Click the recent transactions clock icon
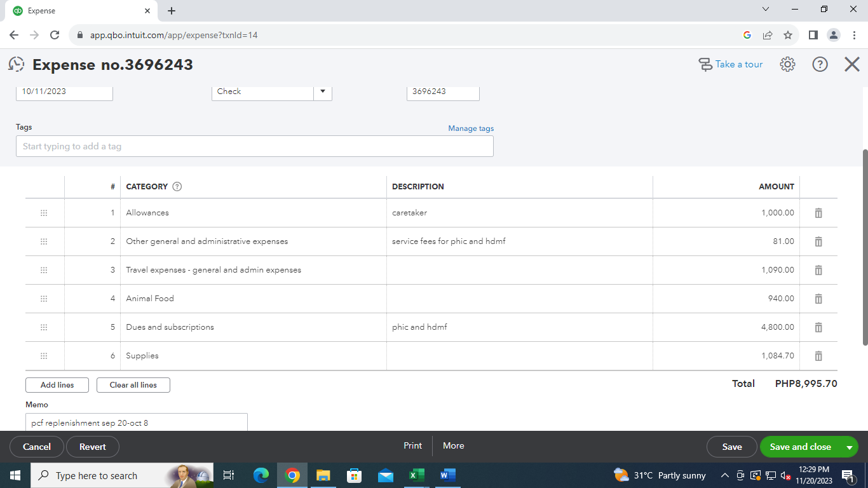 pyautogui.click(x=17, y=64)
